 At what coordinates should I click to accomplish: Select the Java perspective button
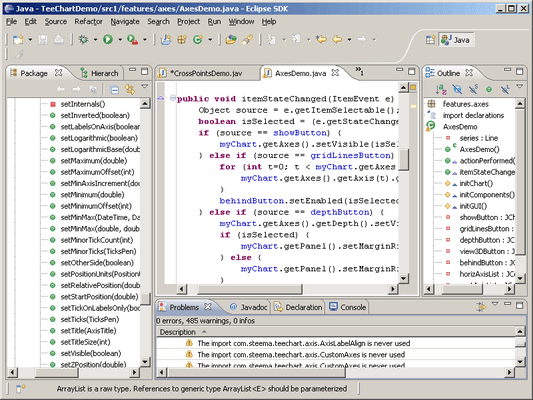coord(456,40)
